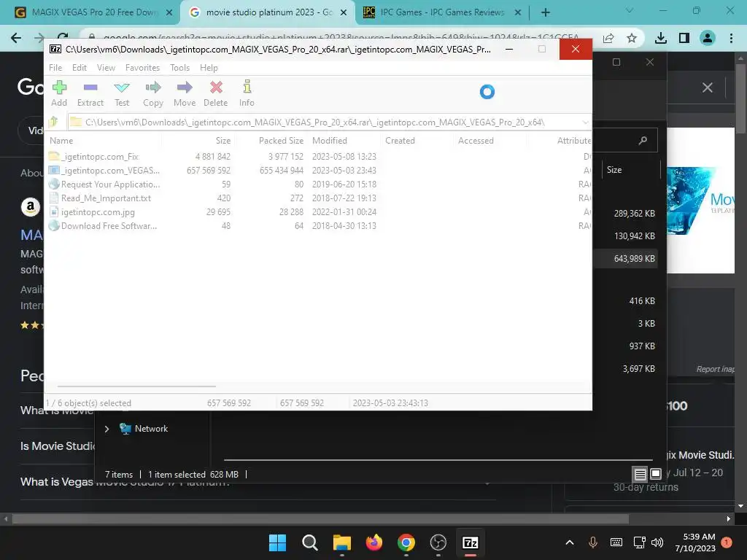Expand the 7-Zip path dropdown arrow
Viewport: 747px width, 560px height.
coord(586,122)
